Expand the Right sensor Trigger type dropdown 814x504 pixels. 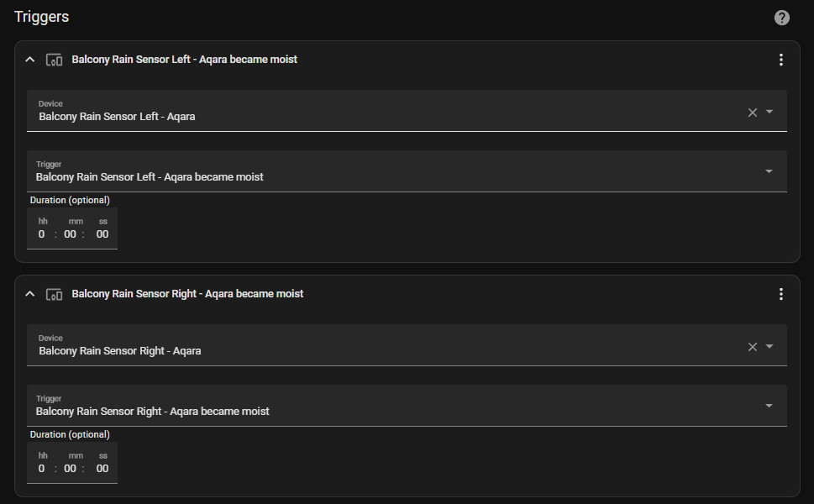point(769,407)
